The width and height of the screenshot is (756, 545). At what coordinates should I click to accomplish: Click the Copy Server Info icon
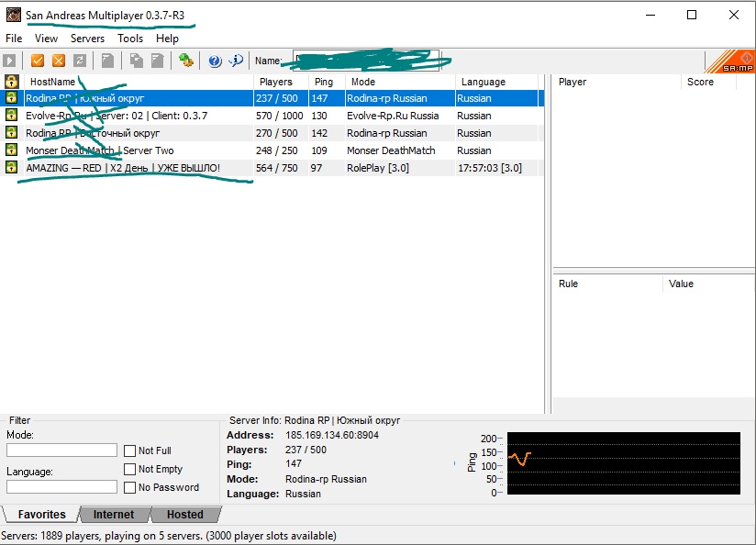click(137, 61)
